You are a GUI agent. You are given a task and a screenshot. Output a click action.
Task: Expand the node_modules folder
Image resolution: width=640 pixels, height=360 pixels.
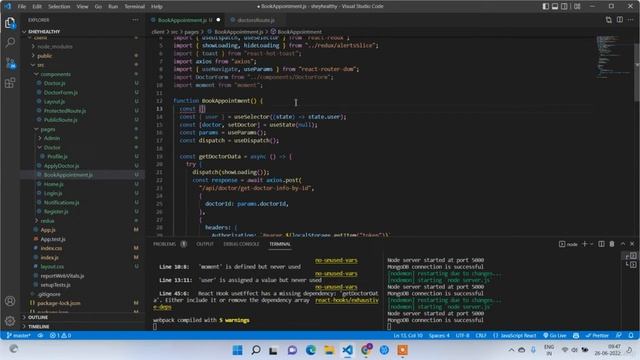pyautogui.click(x=55, y=47)
